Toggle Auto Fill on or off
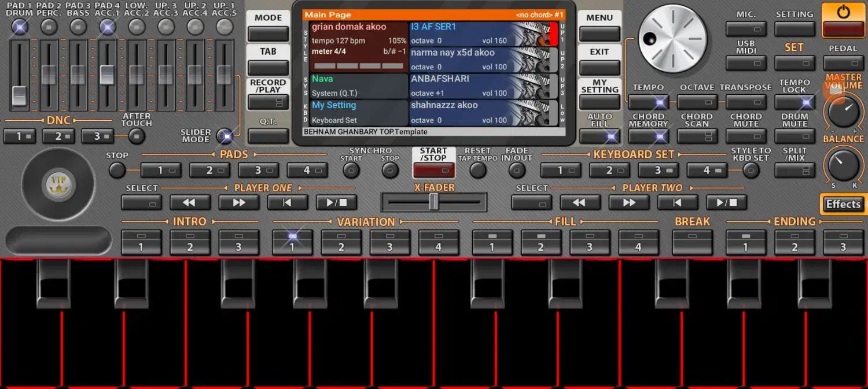The height and width of the screenshot is (389, 868). pos(599,136)
